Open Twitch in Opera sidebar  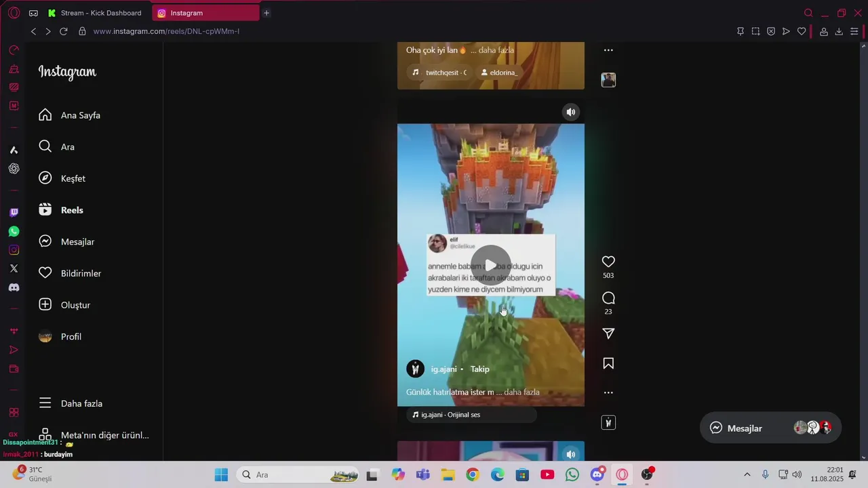tap(14, 212)
